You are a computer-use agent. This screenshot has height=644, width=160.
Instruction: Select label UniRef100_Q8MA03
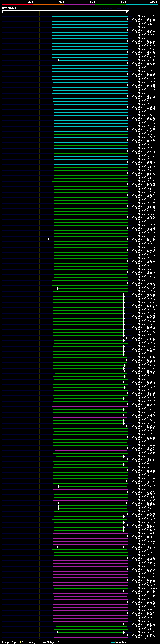[143, 96]
